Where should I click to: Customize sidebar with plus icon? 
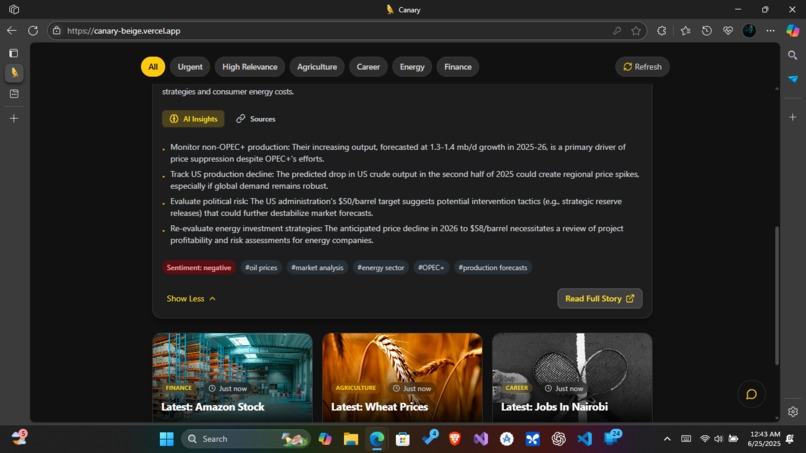pyautogui.click(x=793, y=117)
